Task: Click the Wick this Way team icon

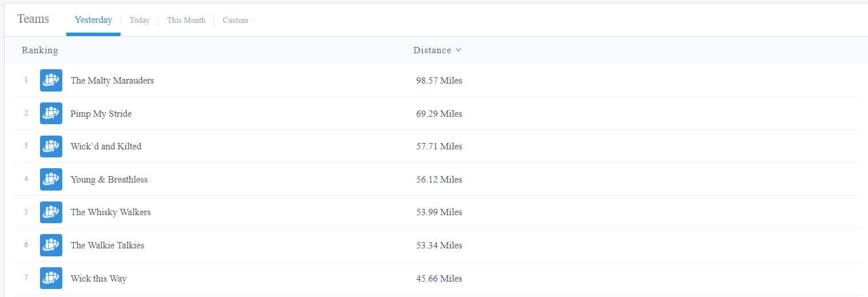Action: 51,279
